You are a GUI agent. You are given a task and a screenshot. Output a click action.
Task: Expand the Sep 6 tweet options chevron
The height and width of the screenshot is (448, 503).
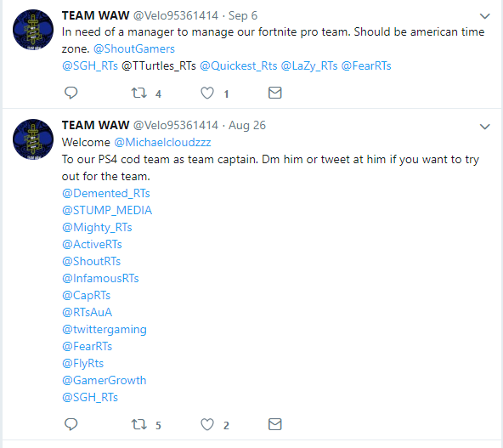point(484,16)
